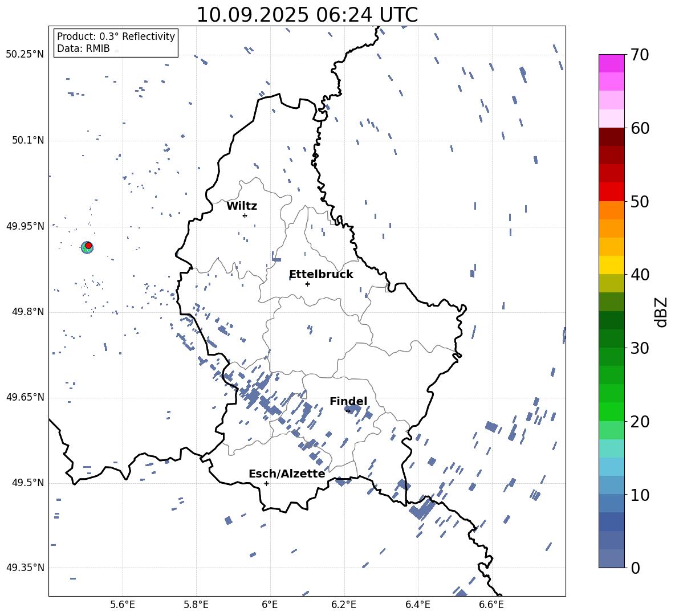
Task: Click the 6.4°E longitude label
Action: tap(417, 605)
